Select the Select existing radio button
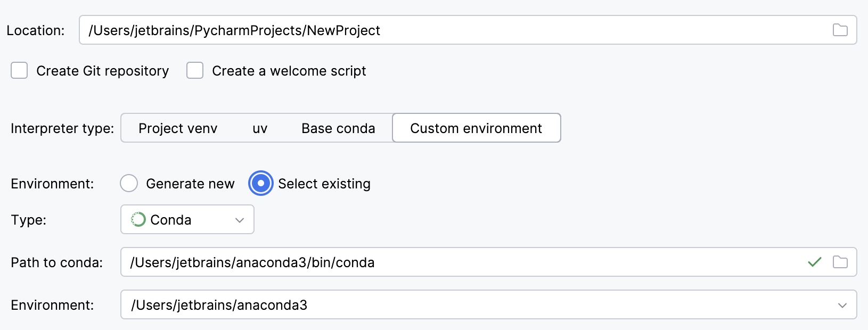 pos(260,183)
